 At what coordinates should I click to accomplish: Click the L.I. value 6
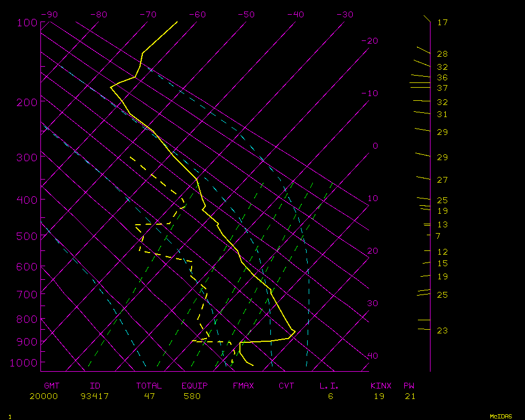coord(331,396)
